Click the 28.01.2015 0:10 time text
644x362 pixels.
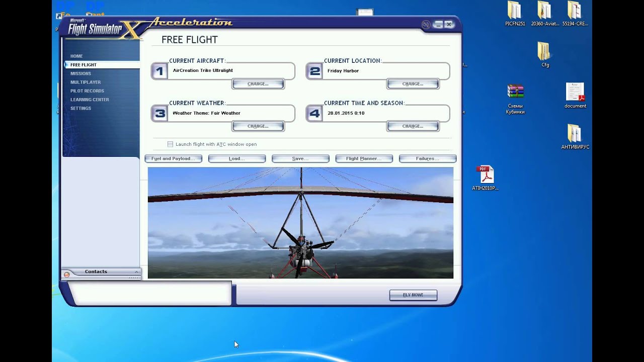(346, 113)
